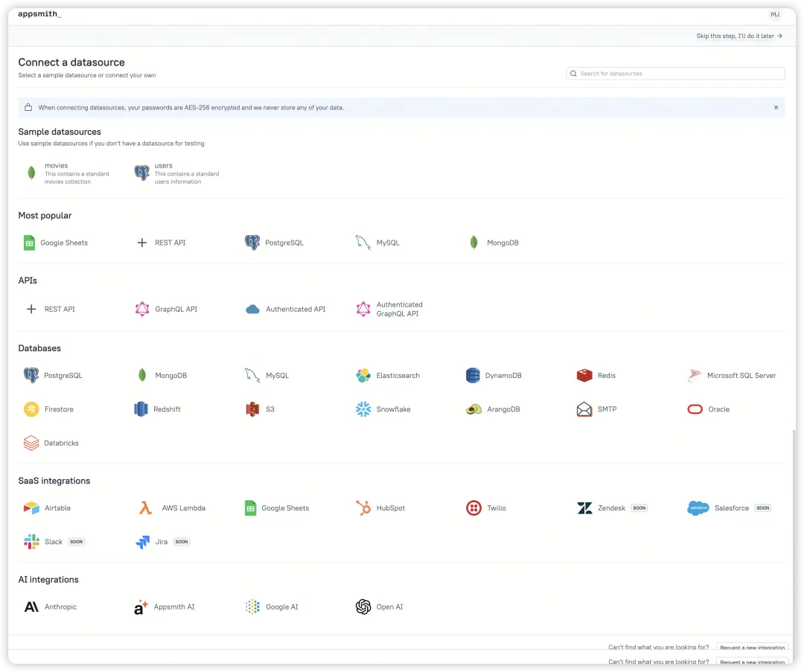Dismiss the AES-256 encryption notice

[x=776, y=108]
